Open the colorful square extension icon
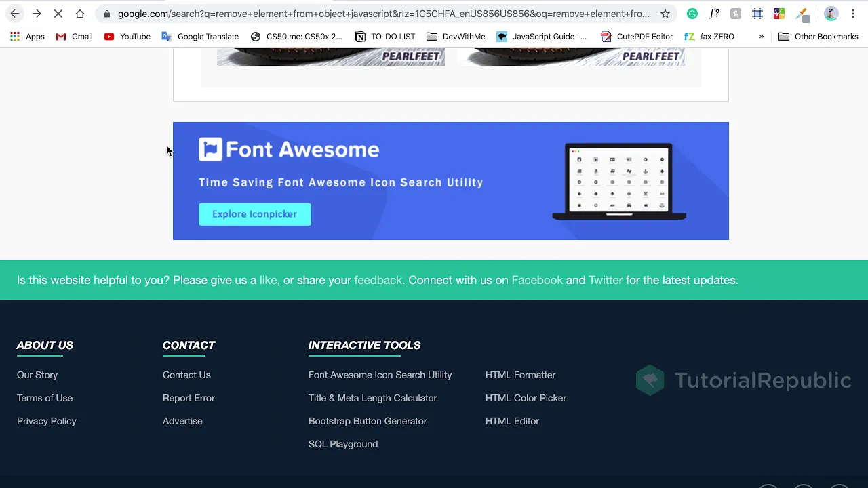The height and width of the screenshot is (488, 868). 779,14
